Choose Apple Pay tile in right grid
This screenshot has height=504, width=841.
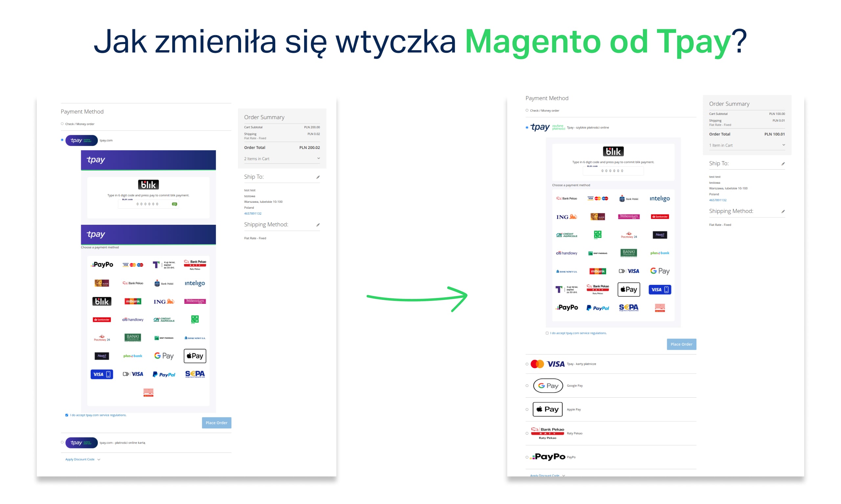tap(628, 289)
